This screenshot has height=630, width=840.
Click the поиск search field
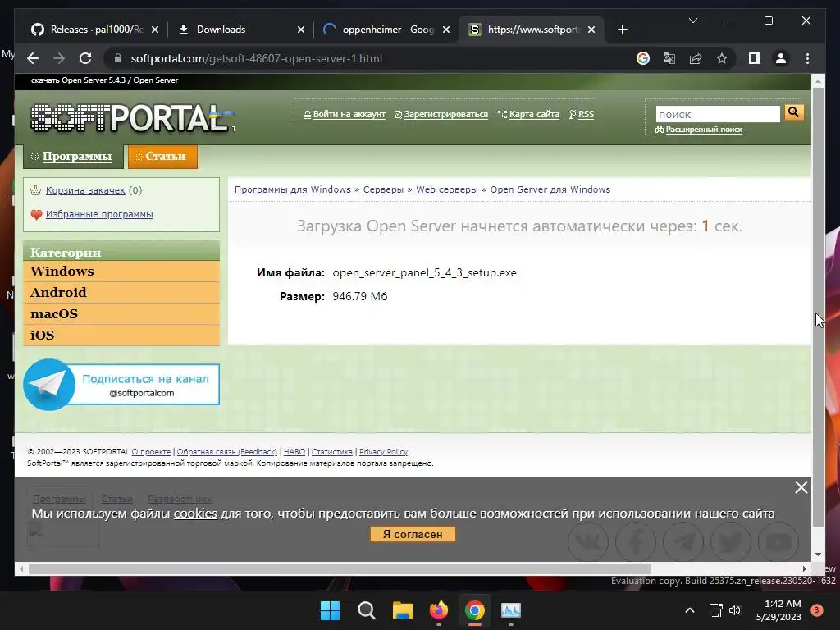(718, 114)
